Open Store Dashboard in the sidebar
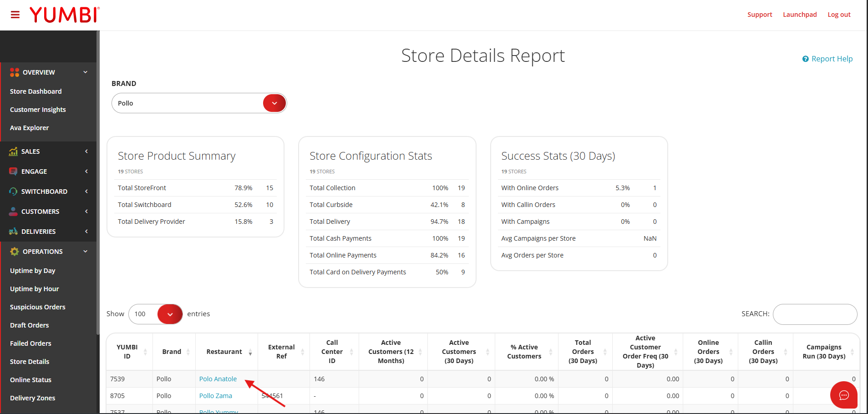The width and height of the screenshot is (868, 414). [x=36, y=91]
